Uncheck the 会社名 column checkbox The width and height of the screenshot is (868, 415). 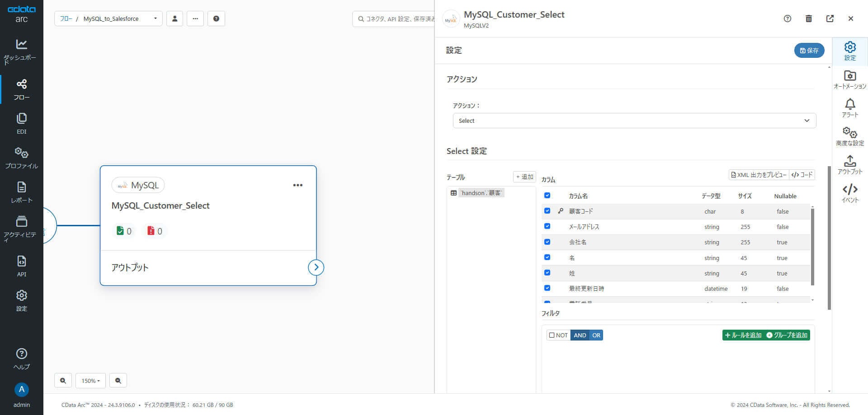pyautogui.click(x=547, y=242)
